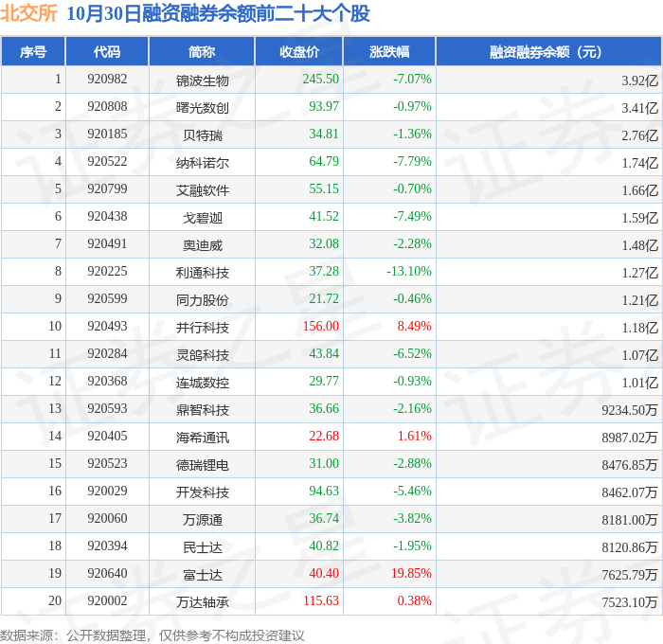Select stock name 海希通讯
The height and width of the screenshot is (644, 663).
tap(202, 438)
